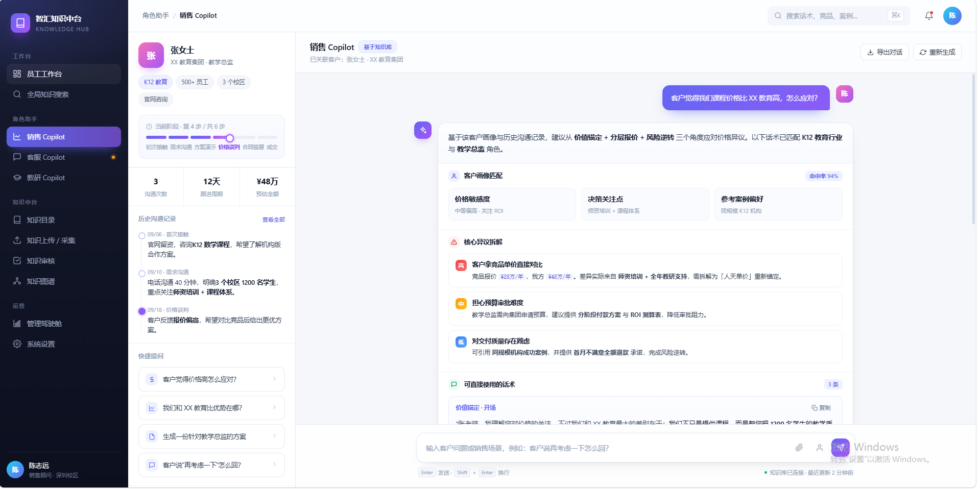Click the chat vertical scrollbar
The width and height of the screenshot is (980, 489).
pyautogui.click(x=973, y=149)
